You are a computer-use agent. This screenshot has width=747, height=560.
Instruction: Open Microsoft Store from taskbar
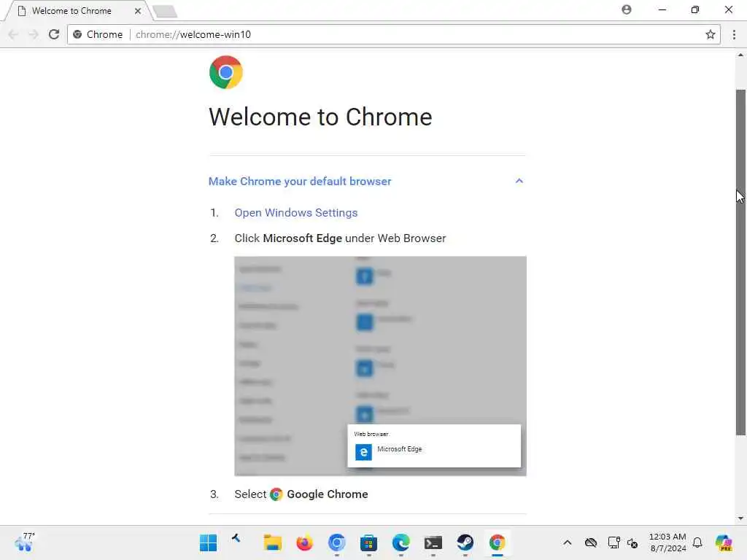368,542
